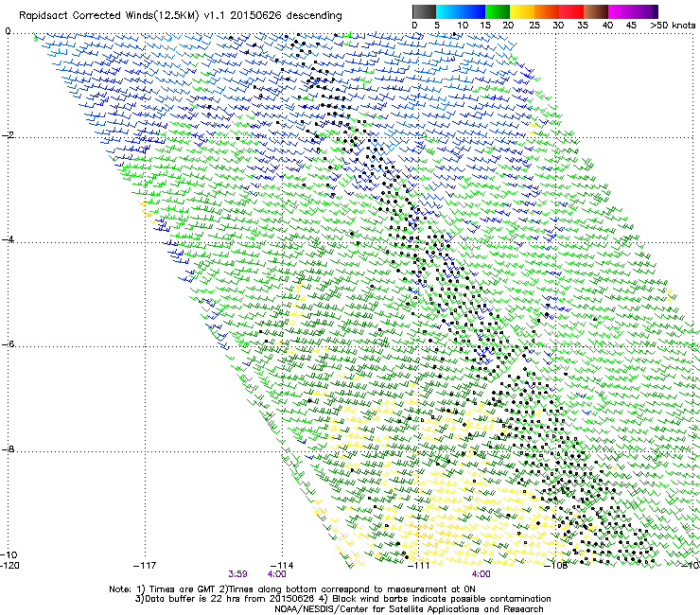Viewport: 700px width, 615px height.
Task: Click the '-4' latitude axis label
Action: click(9, 239)
